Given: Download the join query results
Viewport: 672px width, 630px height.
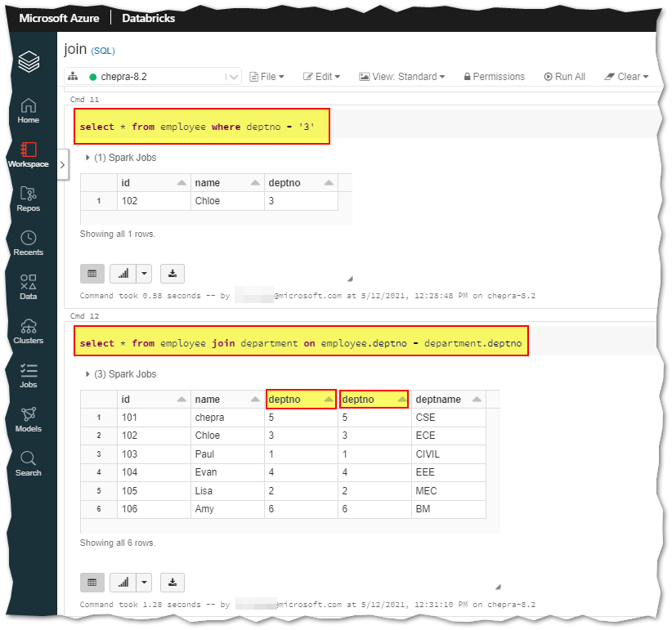Looking at the screenshot, I should pyautogui.click(x=172, y=582).
